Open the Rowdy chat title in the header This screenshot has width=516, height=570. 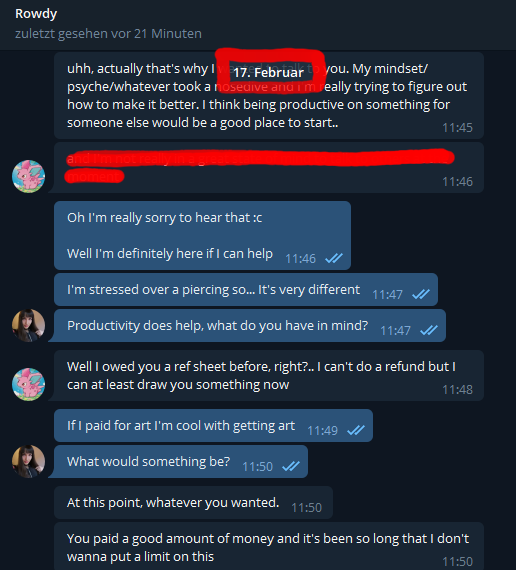pyautogui.click(x=36, y=14)
